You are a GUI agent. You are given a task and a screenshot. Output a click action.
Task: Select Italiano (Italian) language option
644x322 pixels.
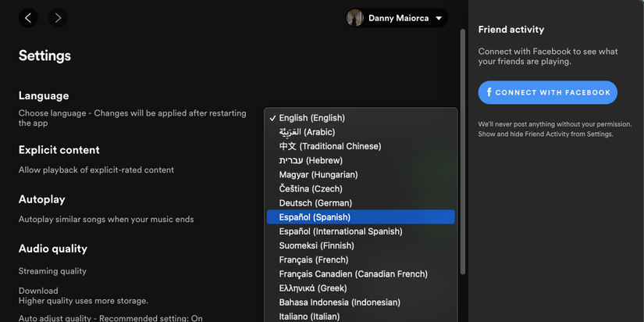click(x=361, y=317)
